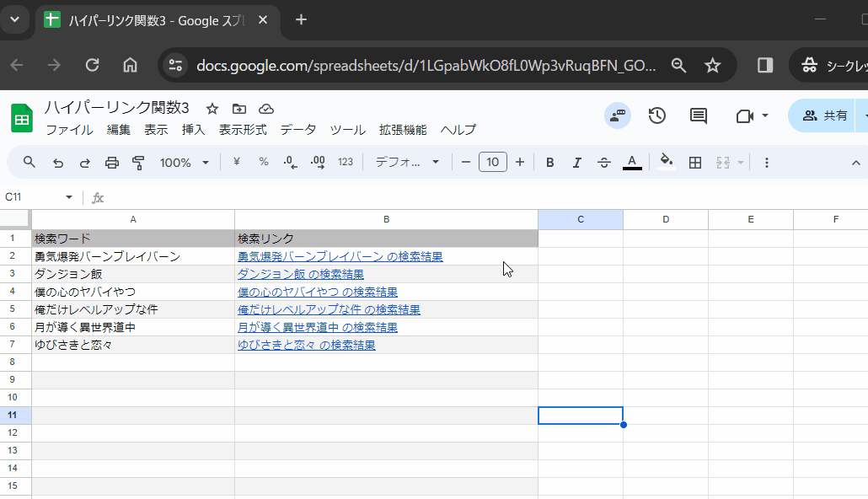Image resolution: width=868 pixels, height=499 pixels.
Task: Open the browser side panel icon
Action: coord(765,66)
